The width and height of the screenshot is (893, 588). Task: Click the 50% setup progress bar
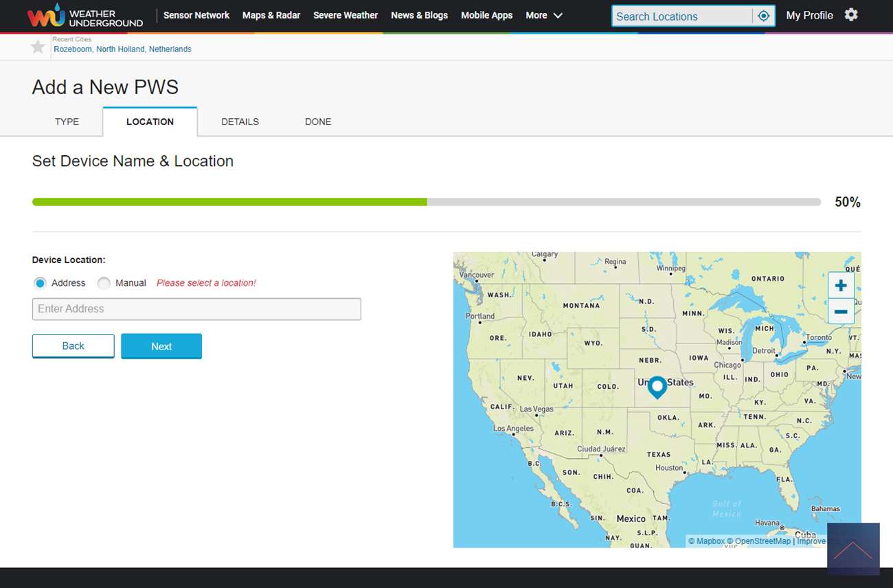click(426, 202)
